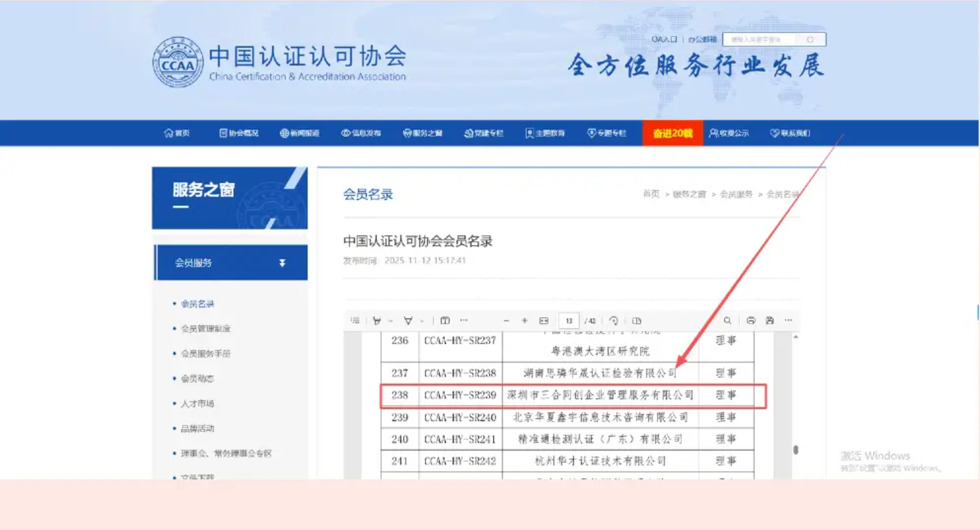Open the 党建专栏 navigation item
The height and width of the screenshot is (530, 980).
click(x=484, y=133)
